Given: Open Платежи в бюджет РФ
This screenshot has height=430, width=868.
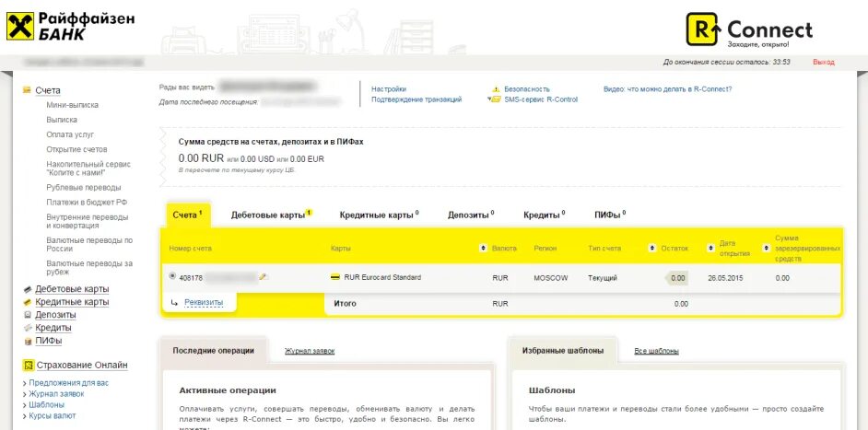Looking at the screenshot, I should tap(87, 203).
